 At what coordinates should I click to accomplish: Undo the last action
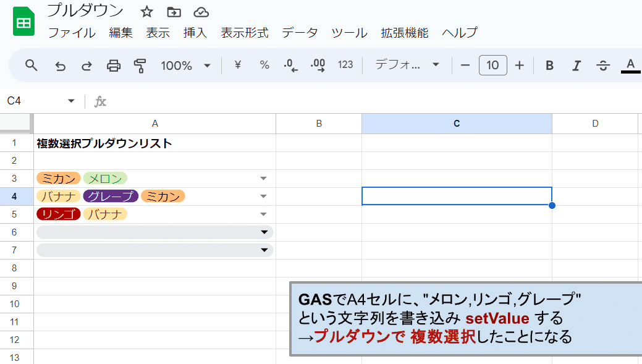pos(60,66)
